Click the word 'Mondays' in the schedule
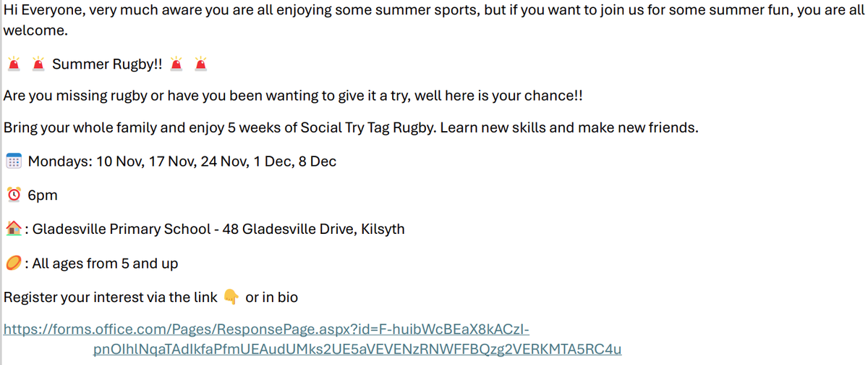Viewport: 868px width, 365px height. 59,161
